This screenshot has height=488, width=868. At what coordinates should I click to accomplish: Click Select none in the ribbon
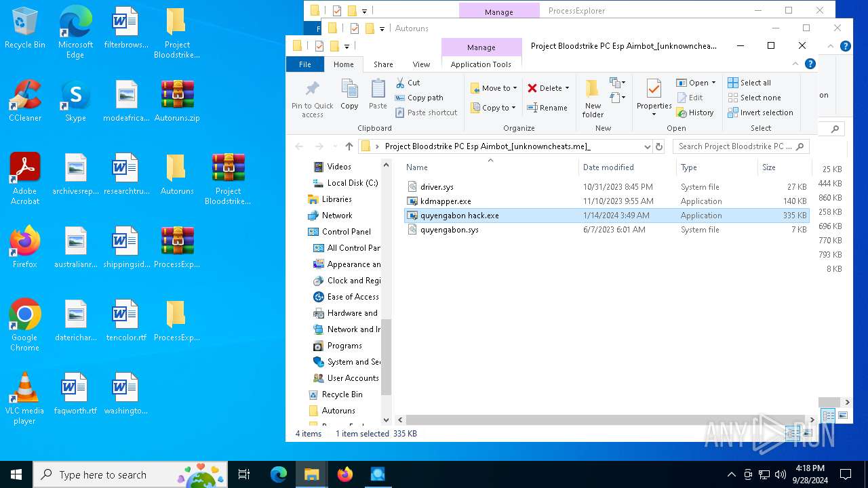point(754,98)
